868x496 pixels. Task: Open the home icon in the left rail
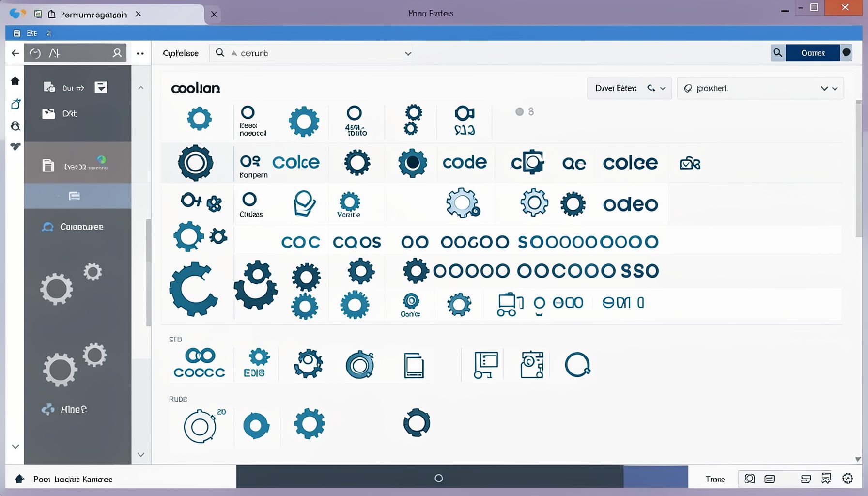[15, 80]
